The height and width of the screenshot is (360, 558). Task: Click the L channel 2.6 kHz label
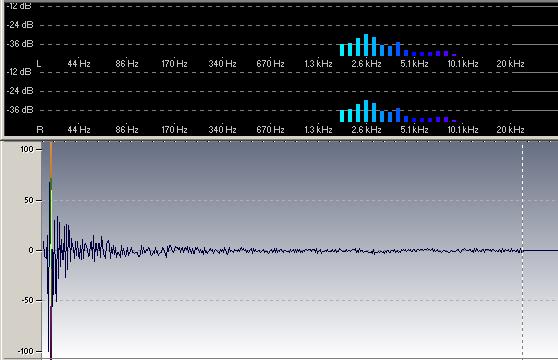366,64
